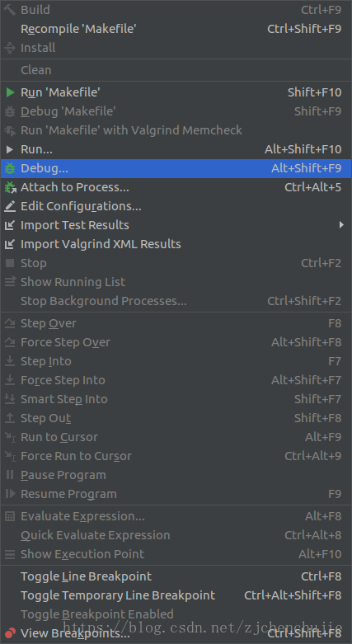Open the highlighted Debug... menu entry

176,168
